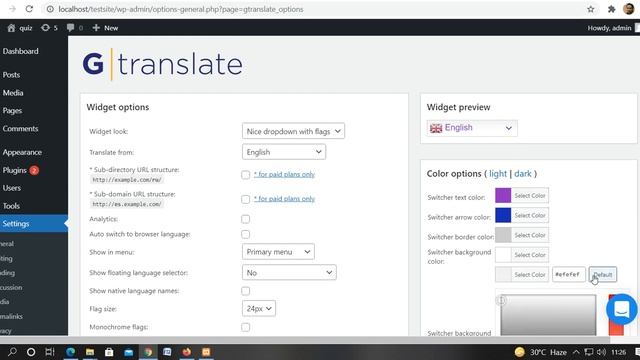640x360 pixels.
Task: Open the Translate from language dropdown
Action: click(284, 152)
